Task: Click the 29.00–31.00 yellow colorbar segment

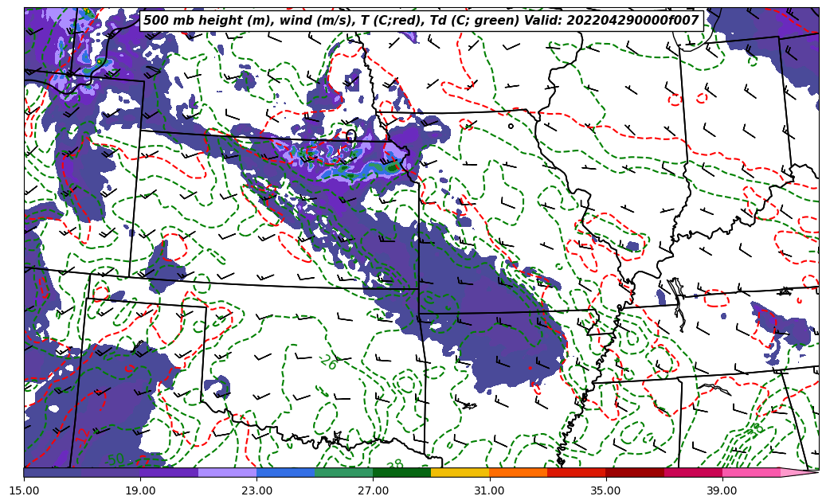Action: tap(460, 472)
